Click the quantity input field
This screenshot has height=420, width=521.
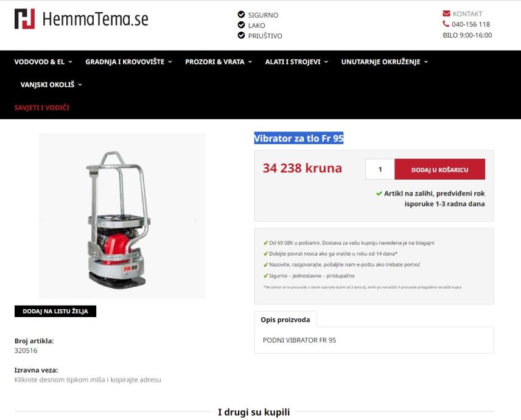(380, 169)
